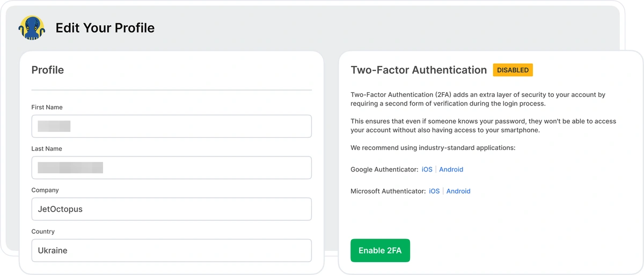
Task: Click the Edit Your Profile heading
Action: tap(105, 28)
